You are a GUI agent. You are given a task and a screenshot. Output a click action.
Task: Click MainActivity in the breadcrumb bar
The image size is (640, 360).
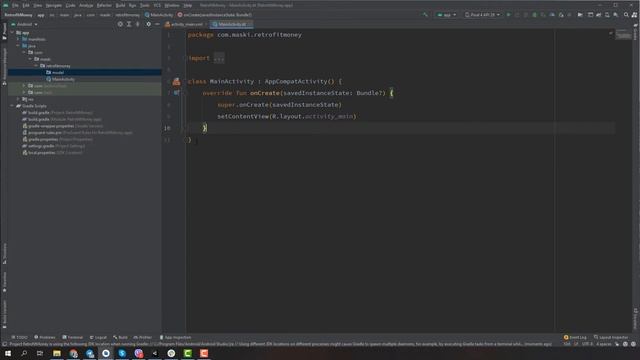(159, 15)
